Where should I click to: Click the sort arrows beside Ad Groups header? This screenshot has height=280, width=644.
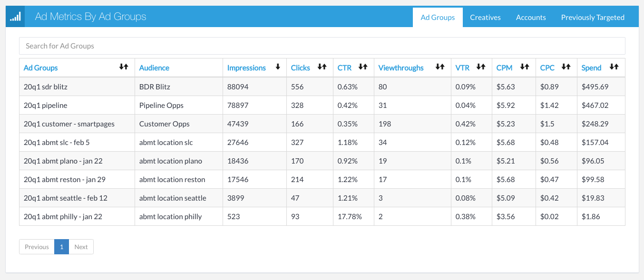tap(124, 67)
